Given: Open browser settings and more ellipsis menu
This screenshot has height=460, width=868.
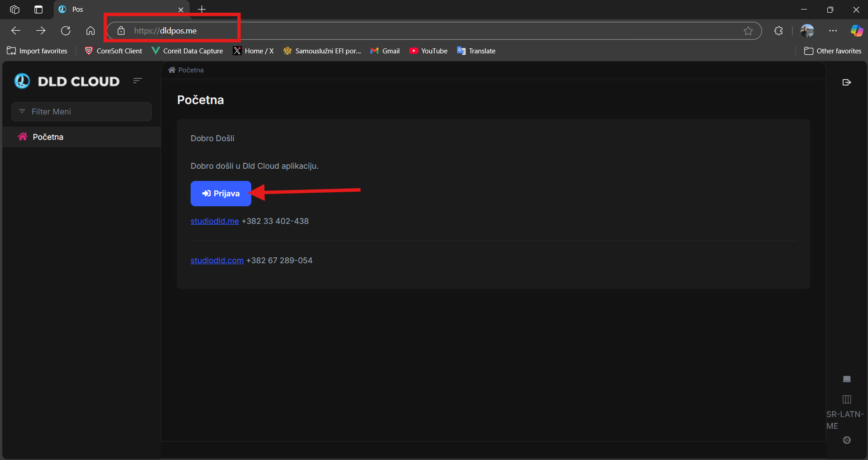Looking at the screenshot, I should click(833, 31).
